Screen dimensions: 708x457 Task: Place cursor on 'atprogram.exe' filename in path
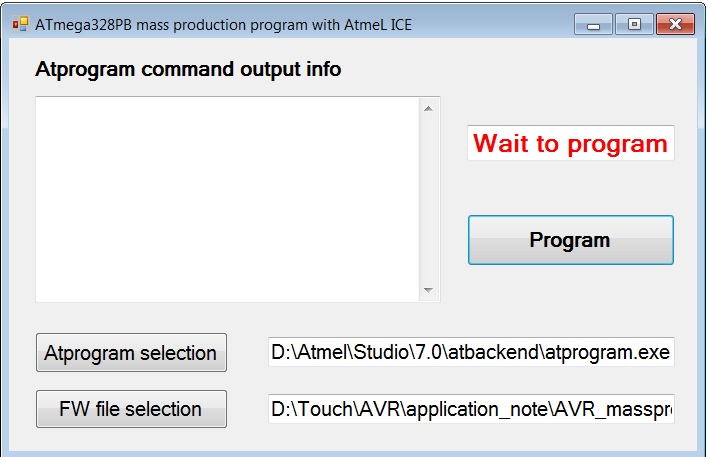coord(608,352)
